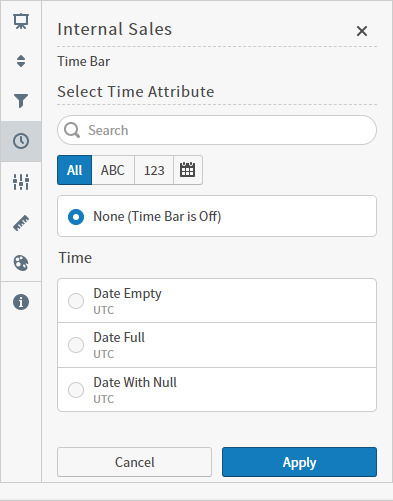Switch to the 123 numeric filter tab
393x501 pixels.
click(154, 170)
